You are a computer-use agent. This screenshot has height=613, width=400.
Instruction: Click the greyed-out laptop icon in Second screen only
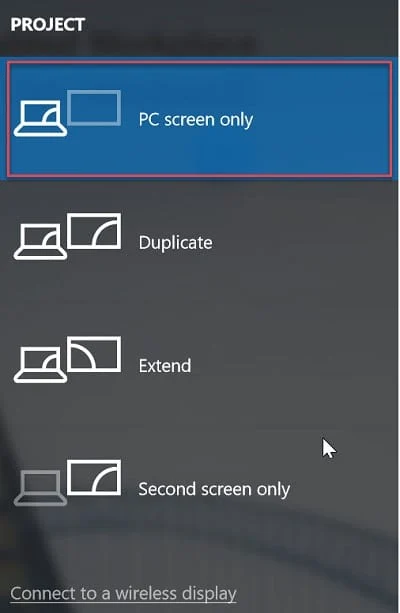[40, 488]
